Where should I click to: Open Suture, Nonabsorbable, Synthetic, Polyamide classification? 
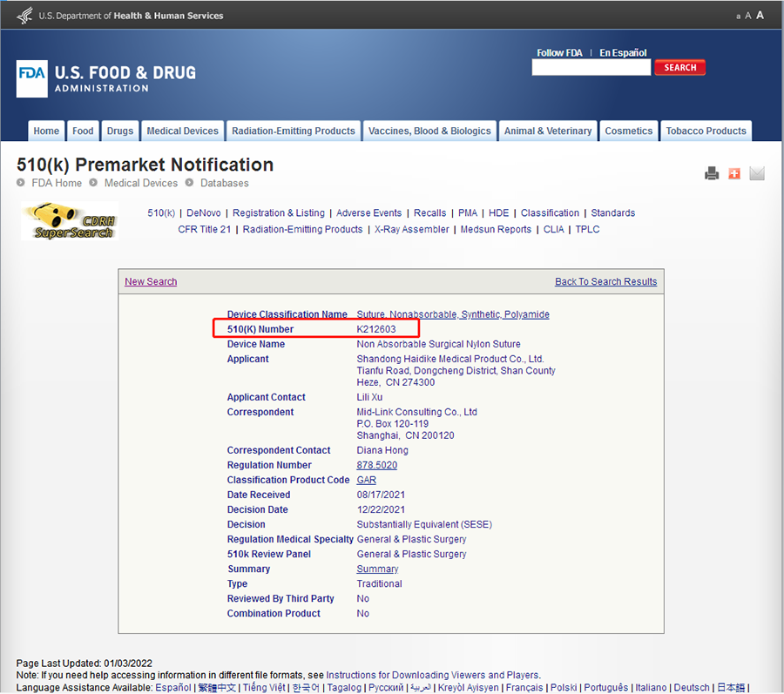tap(453, 314)
